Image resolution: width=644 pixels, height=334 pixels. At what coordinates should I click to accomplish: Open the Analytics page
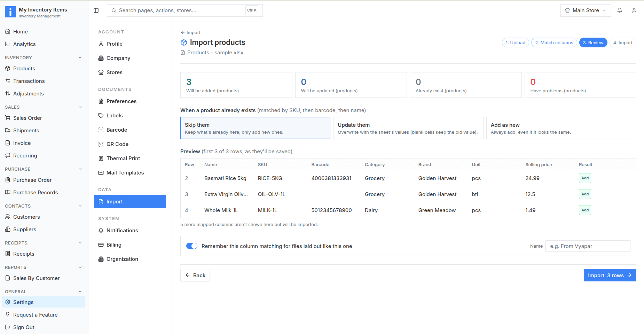(x=44, y=44)
